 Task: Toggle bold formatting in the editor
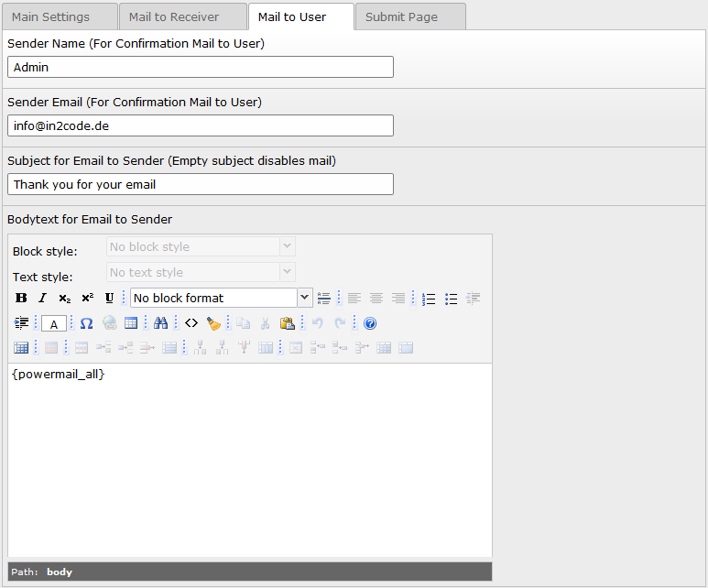pyautogui.click(x=22, y=299)
